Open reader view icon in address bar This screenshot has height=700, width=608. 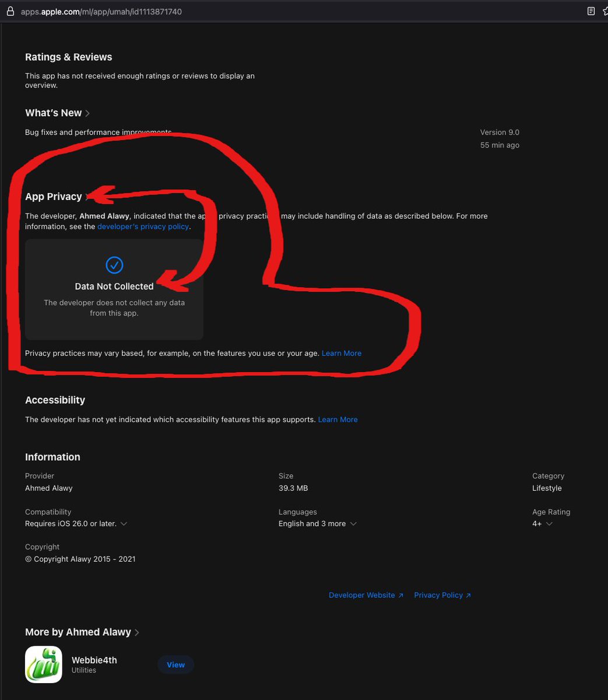591,11
